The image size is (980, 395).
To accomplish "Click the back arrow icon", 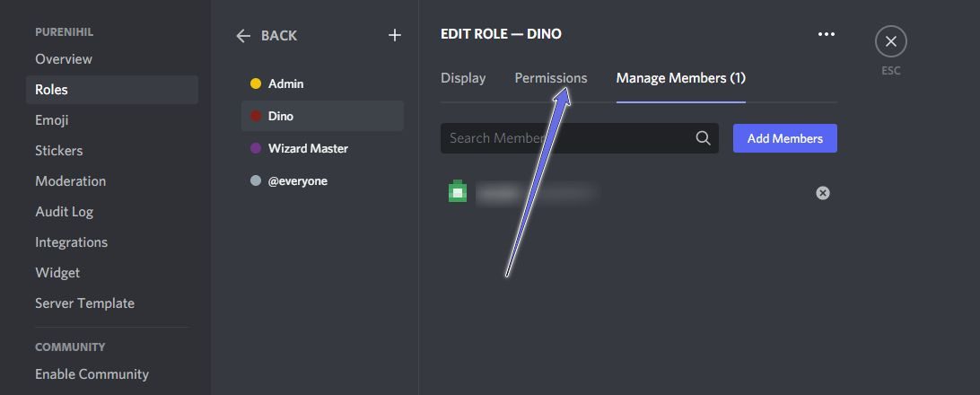I will click(x=243, y=36).
